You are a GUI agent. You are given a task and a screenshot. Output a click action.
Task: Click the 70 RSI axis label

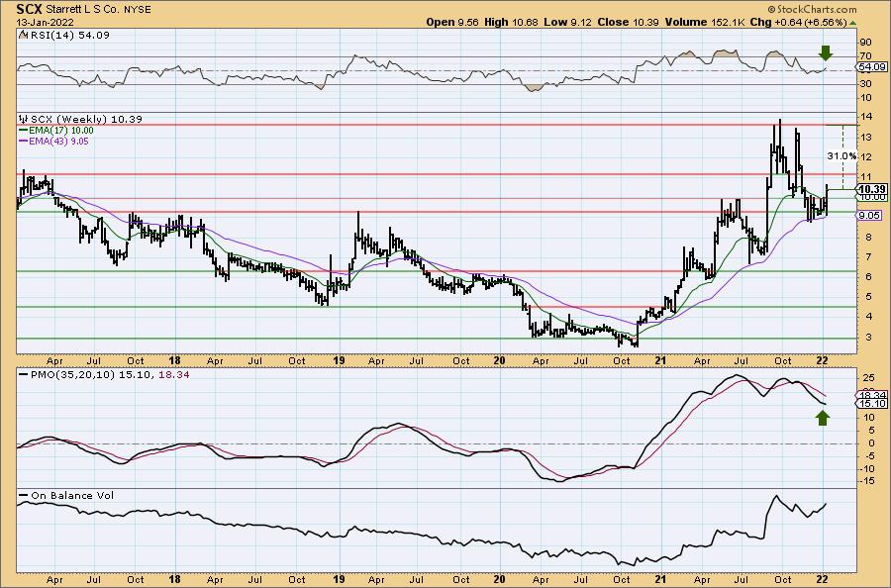pos(866,56)
